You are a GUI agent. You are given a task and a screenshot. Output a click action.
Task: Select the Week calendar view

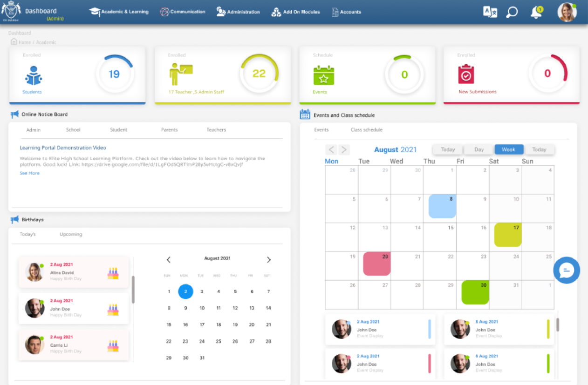[509, 149]
